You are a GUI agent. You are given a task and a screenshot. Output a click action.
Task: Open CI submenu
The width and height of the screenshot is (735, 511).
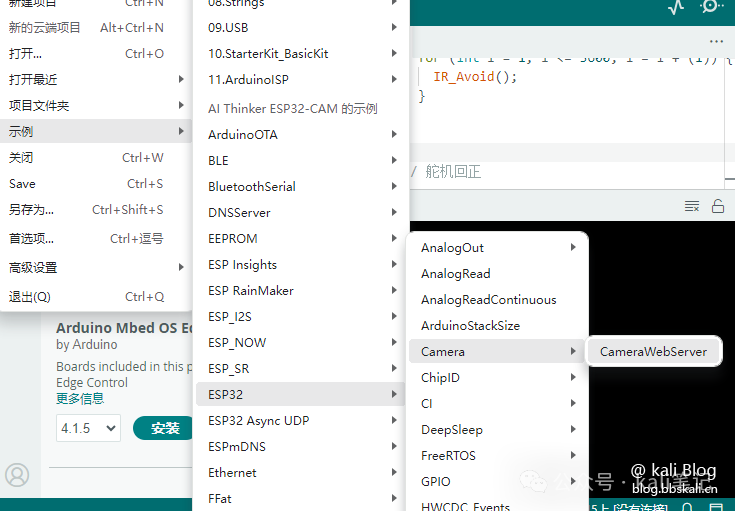496,403
